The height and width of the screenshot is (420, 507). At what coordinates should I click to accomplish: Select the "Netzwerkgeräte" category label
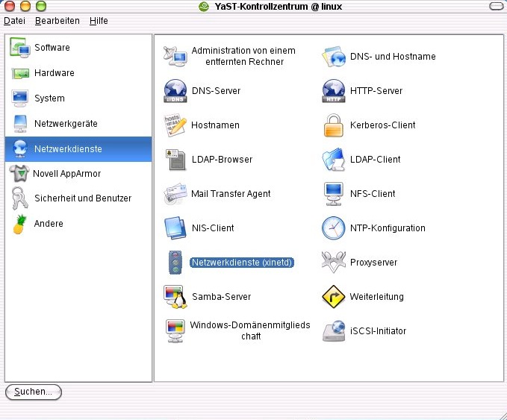click(66, 123)
